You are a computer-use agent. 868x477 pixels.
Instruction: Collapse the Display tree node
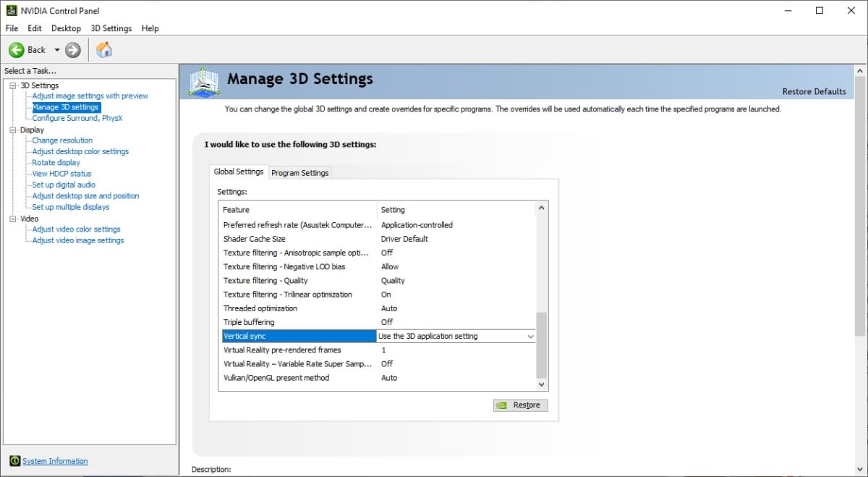pyautogui.click(x=12, y=130)
